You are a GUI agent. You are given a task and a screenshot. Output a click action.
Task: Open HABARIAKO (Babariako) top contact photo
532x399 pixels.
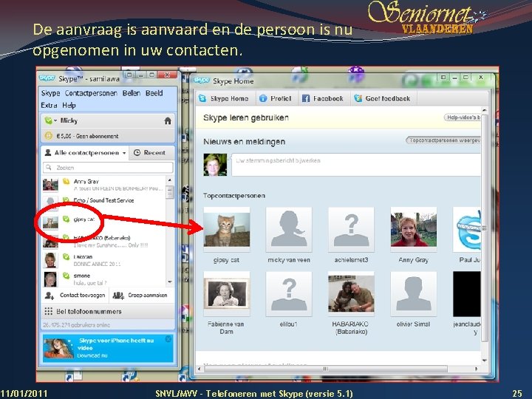tap(351, 294)
